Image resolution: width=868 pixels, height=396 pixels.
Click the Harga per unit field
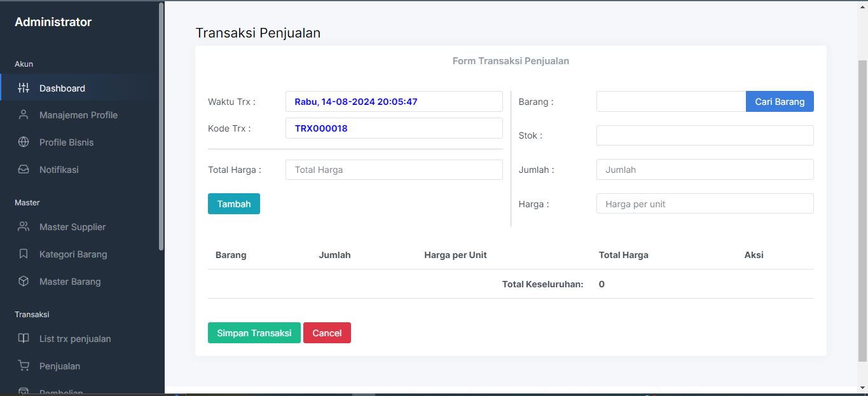coord(705,204)
